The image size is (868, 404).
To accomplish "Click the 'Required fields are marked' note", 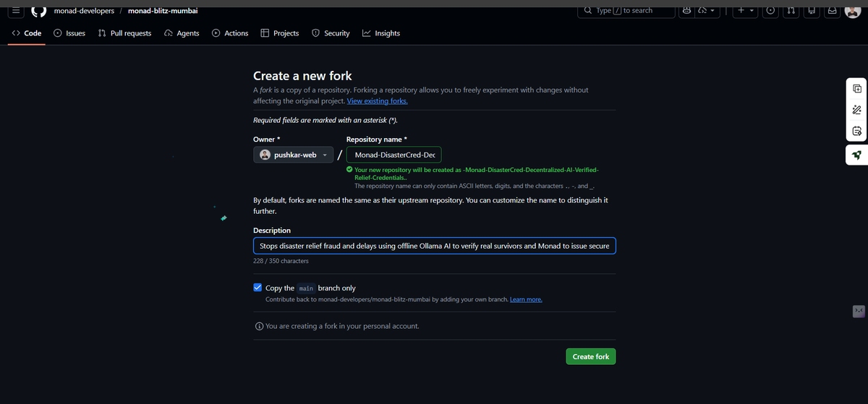I will [325, 120].
